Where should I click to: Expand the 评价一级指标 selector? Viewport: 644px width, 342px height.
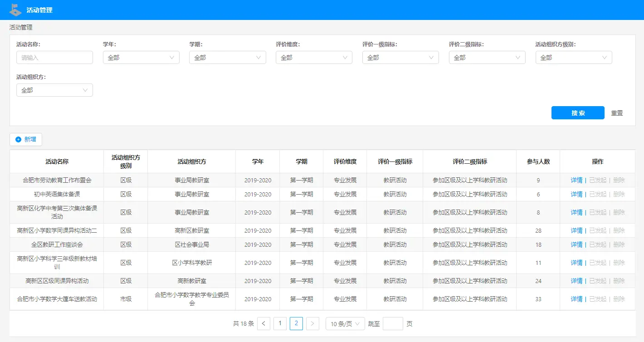[x=400, y=58]
